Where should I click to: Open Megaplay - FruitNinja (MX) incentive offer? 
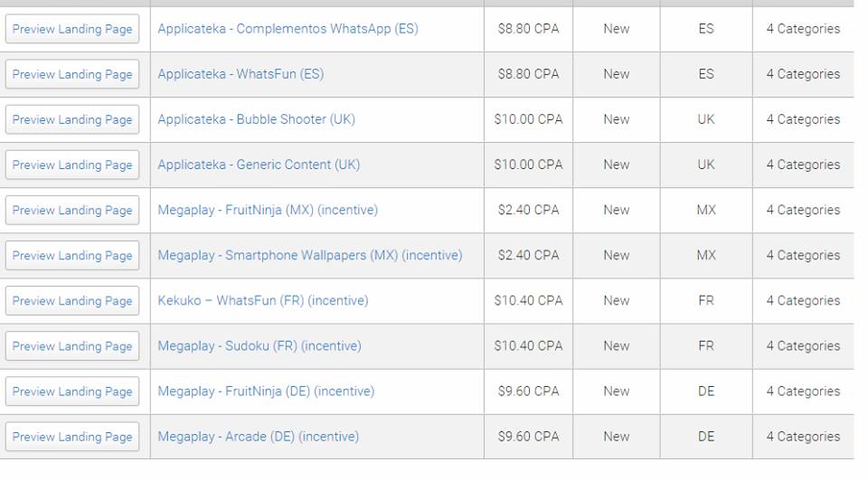coord(268,210)
